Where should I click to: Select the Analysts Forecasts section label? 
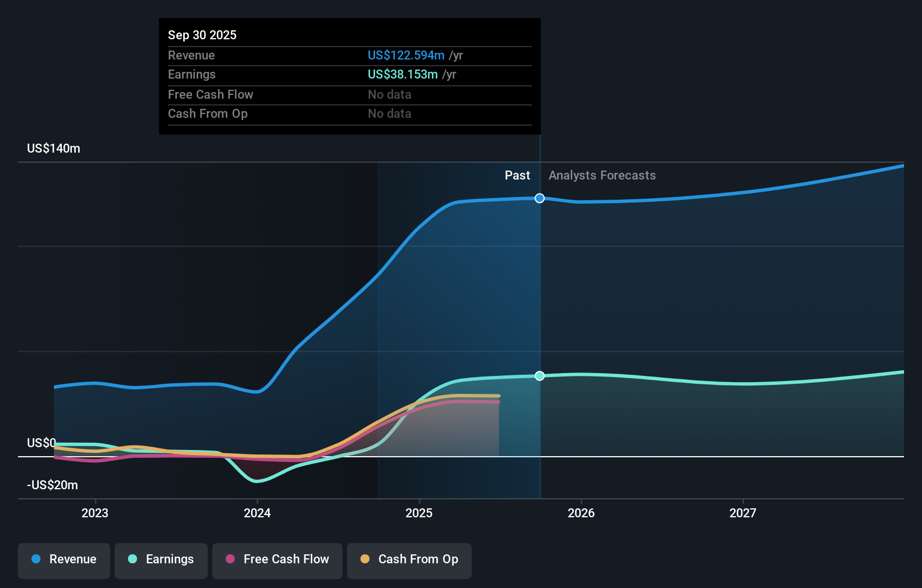pyautogui.click(x=602, y=175)
